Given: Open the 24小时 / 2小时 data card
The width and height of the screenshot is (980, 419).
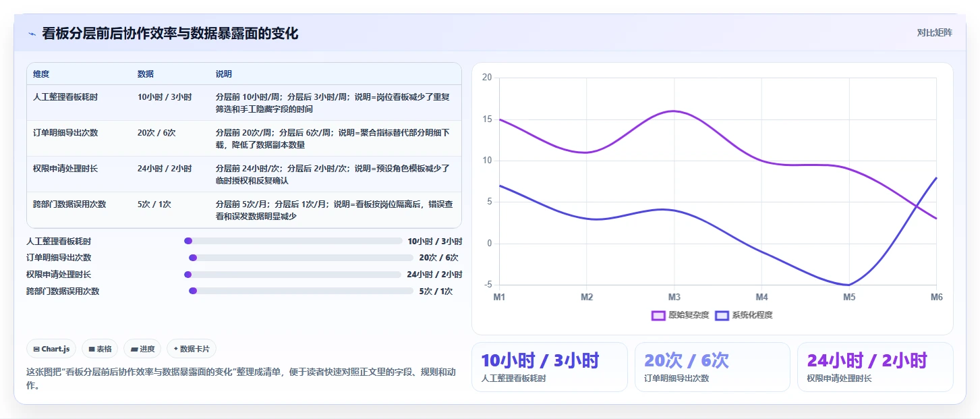Looking at the screenshot, I should pyautogui.click(x=875, y=367).
